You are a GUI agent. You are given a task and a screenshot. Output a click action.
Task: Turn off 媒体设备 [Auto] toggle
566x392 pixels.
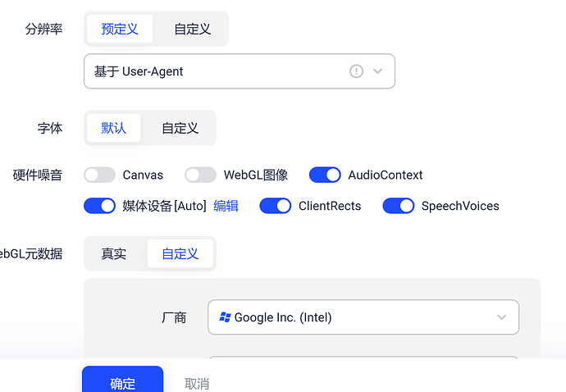coord(99,206)
